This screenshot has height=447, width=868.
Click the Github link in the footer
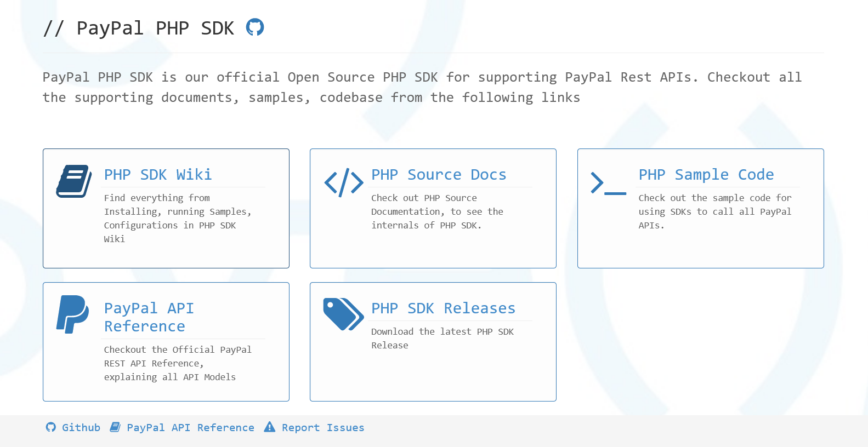(81, 427)
